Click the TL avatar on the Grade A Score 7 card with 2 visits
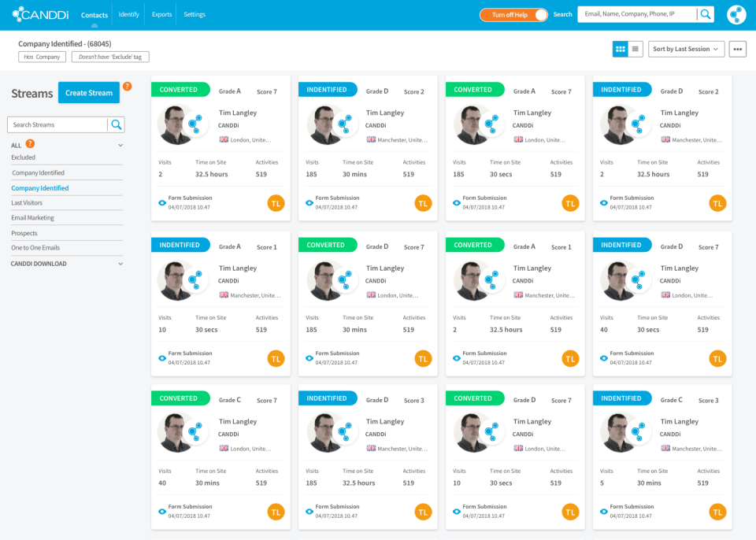The image size is (756, 540). coord(276,203)
